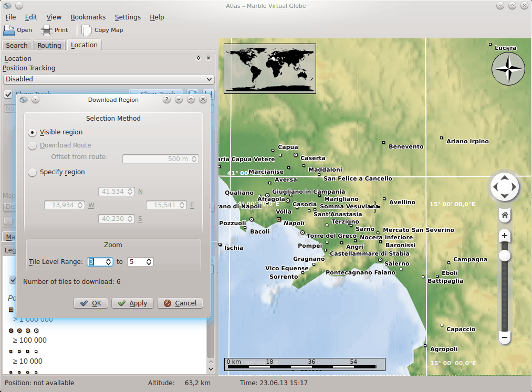The width and height of the screenshot is (532, 392).
Task: Click the world overview minimap thumbnail
Action: point(270,69)
